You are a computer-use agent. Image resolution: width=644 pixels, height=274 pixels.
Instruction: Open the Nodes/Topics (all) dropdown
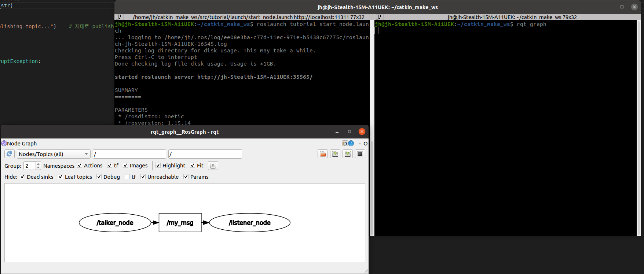click(54, 154)
